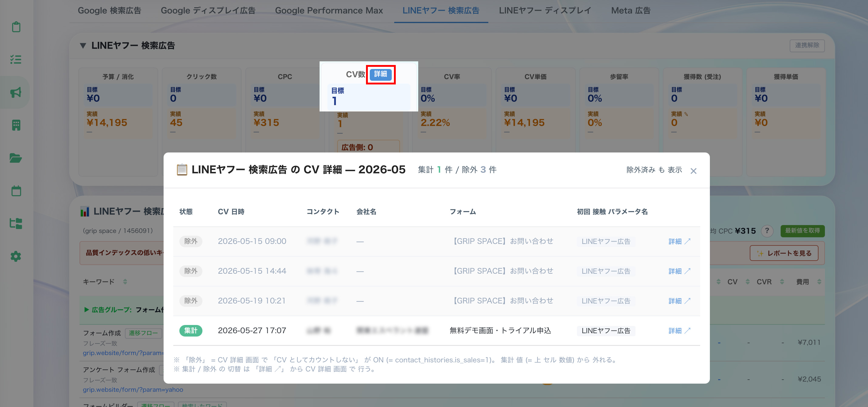
Task: Click the 無料デモ画面・トライアル申込 form cell
Action: [500, 331]
